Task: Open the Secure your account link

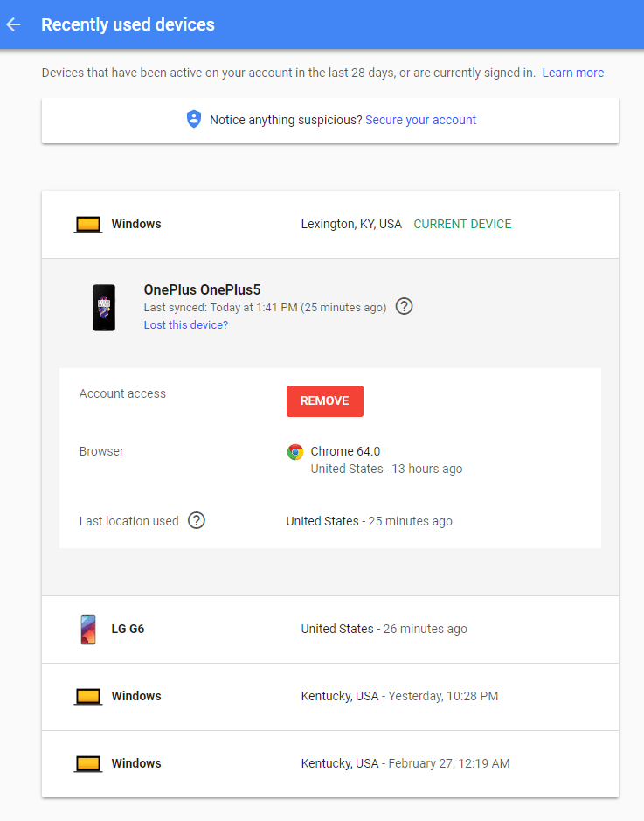Action: 420,120
